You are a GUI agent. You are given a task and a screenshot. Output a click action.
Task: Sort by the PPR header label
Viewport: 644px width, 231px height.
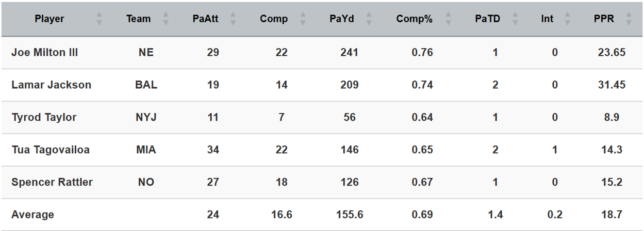[604, 19]
